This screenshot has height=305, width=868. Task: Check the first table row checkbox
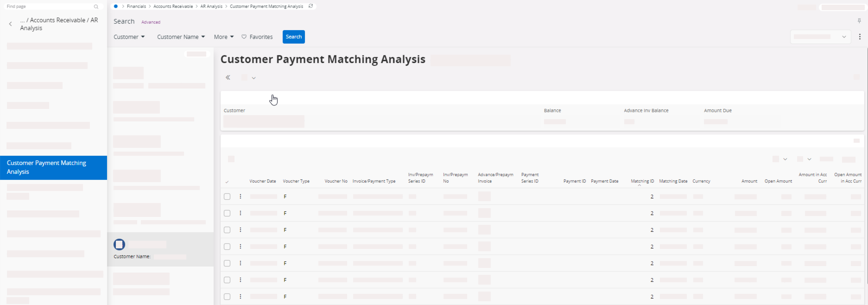point(227,197)
